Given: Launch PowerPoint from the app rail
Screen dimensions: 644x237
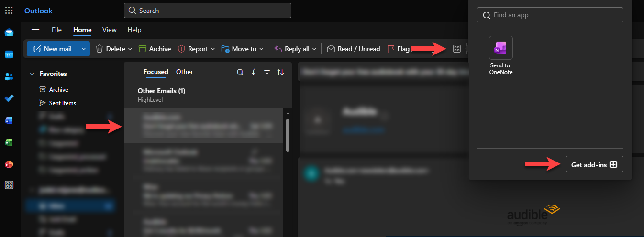Looking at the screenshot, I should [x=9, y=164].
